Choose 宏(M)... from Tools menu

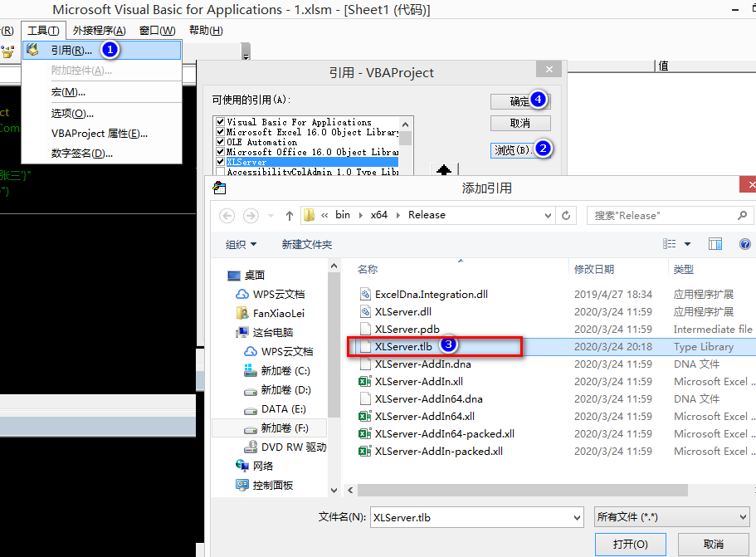point(102,91)
